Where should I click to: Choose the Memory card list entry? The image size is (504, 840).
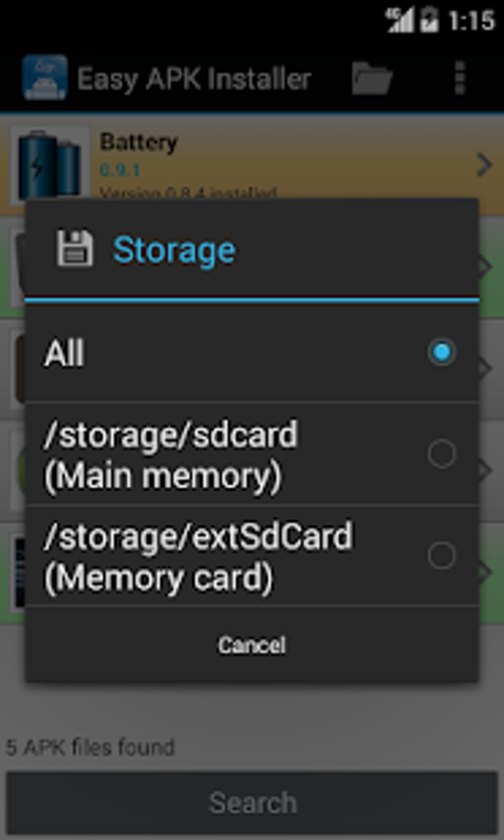click(x=252, y=556)
